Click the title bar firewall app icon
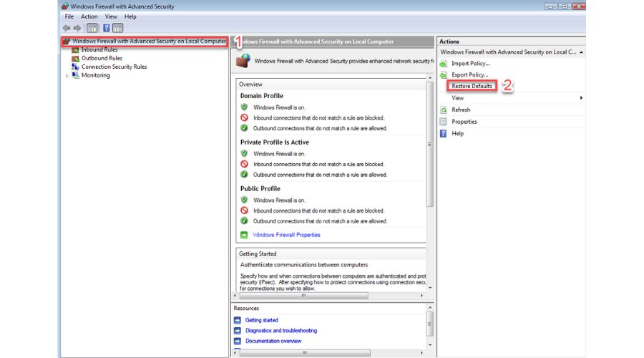Image resolution: width=644 pixels, height=358 pixels. [x=65, y=6]
